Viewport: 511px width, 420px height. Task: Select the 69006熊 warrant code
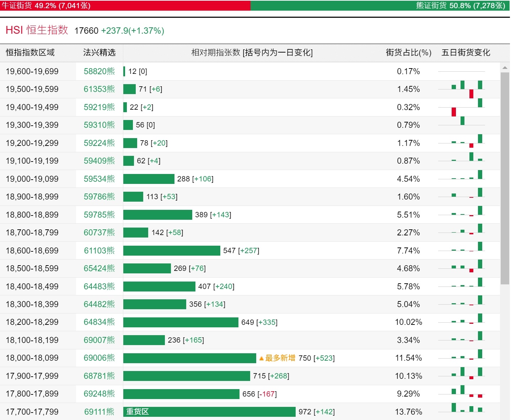pyautogui.click(x=99, y=358)
